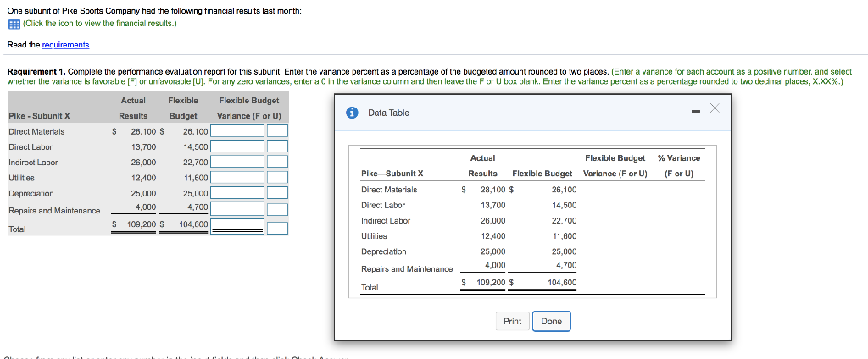Open Direct Materials F or U dropdown
Viewport: 868px width, 359px height.
[277, 131]
